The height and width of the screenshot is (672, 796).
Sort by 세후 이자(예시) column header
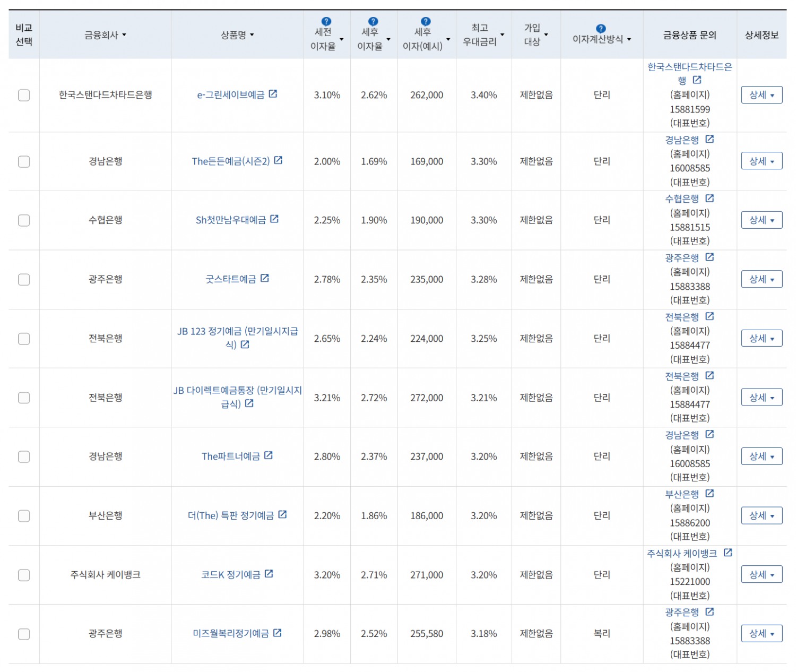[426, 39]
